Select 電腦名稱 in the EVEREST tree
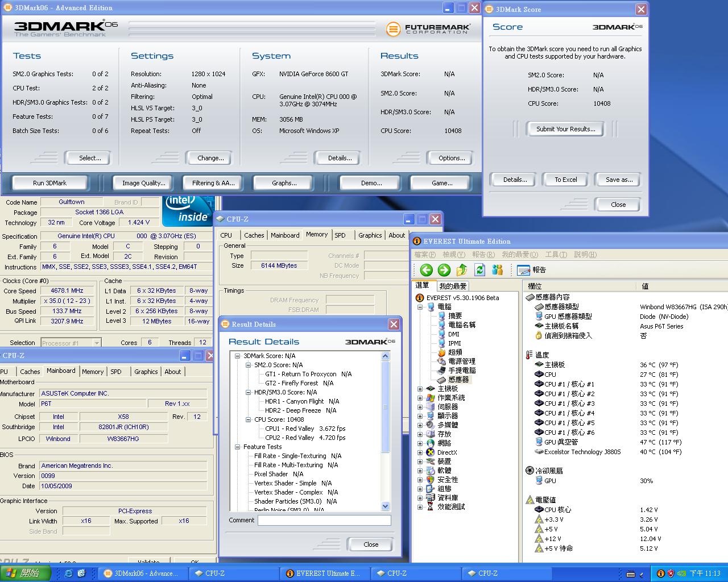728x582 pixels. [x=462, y=325]
